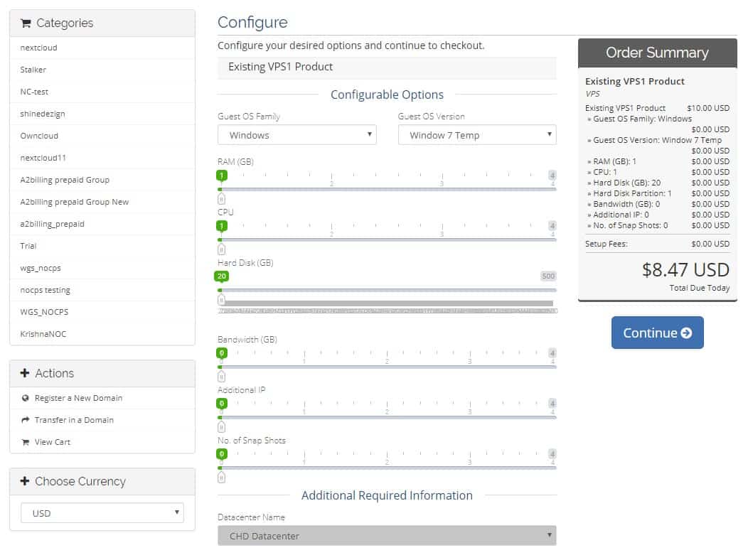The image size is (748, 560).
Task: Click the cart icon beside View Cart
Action: [x=26, y=442]
